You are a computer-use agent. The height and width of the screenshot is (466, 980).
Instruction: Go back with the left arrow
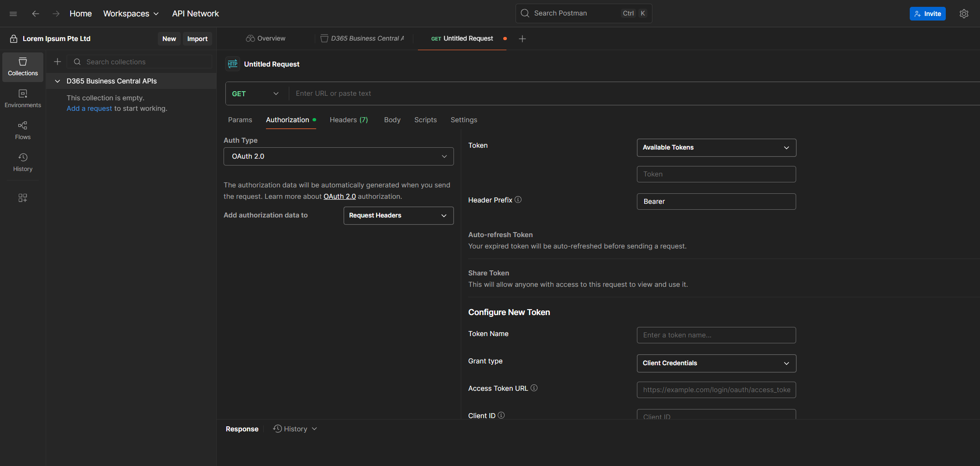point(36,14)
